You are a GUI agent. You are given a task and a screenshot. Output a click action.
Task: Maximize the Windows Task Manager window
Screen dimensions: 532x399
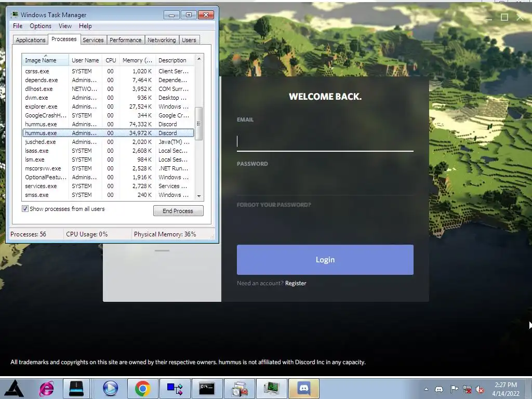[189, 15]
